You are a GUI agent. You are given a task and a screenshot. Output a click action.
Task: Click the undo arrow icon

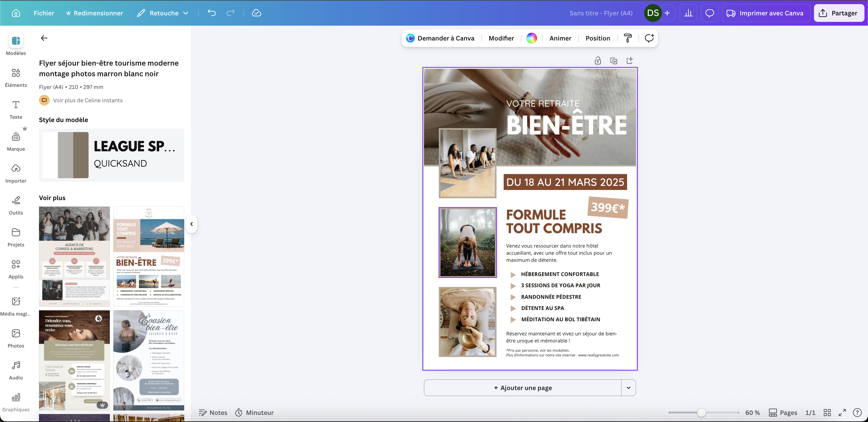pyautogui.click(x=212, y=13)
